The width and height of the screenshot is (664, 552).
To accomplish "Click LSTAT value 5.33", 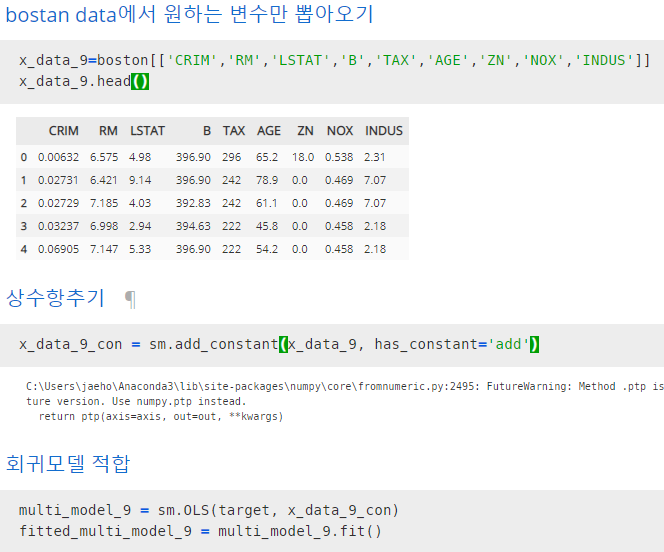I will click(140, 249).
